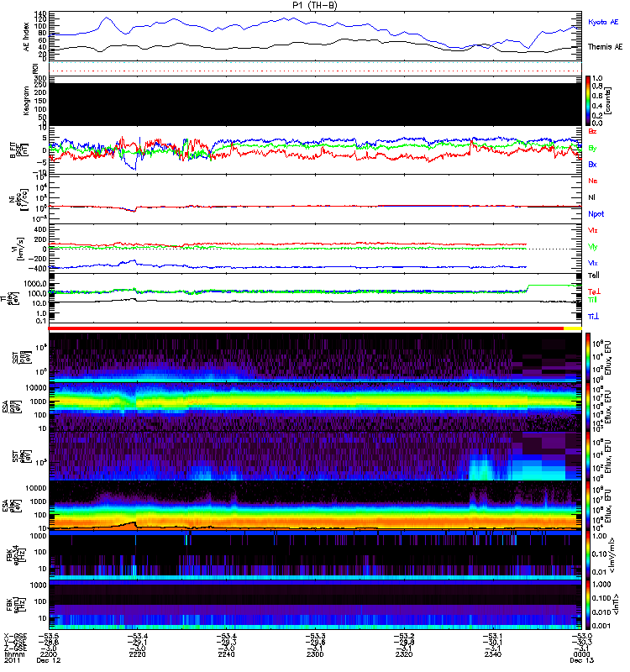
Task: Click the SST ion Eflux color bar
Action: (x=588, y=357)
